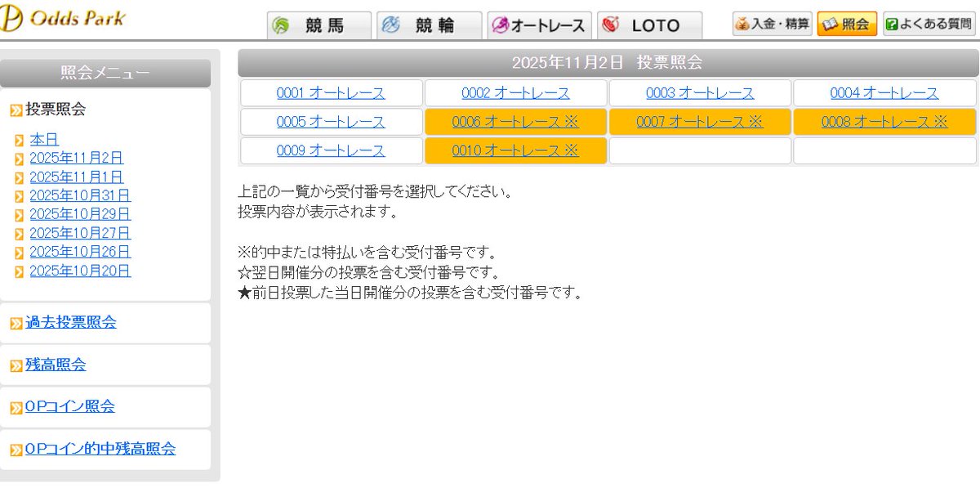Click the Odds Park logo
980x497 pixels.
click(62, 17)
